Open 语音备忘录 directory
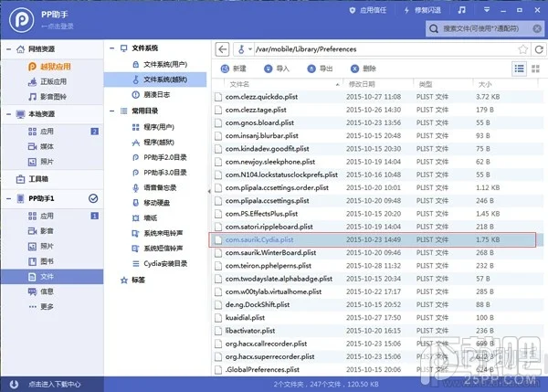 click(154, 188)
